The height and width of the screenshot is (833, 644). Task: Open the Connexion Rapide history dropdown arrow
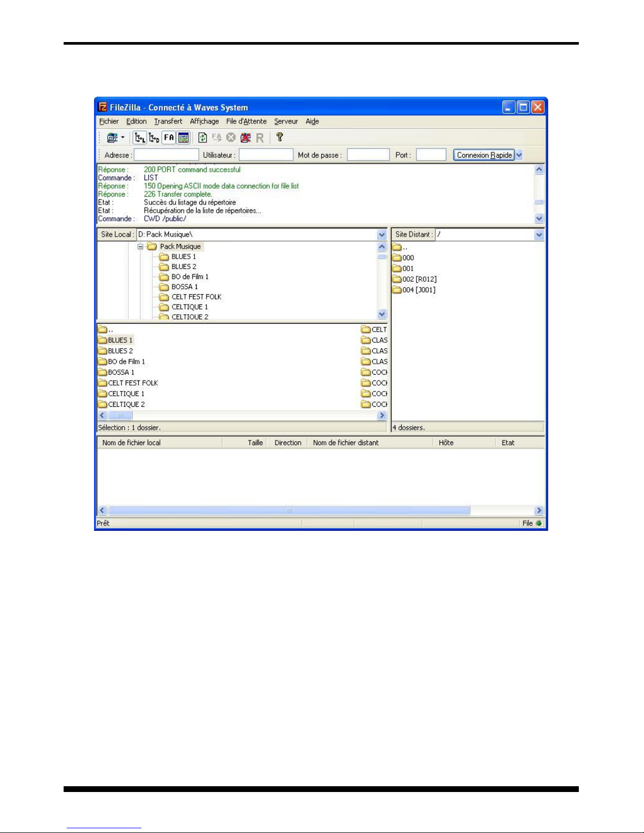pos(519,155)
